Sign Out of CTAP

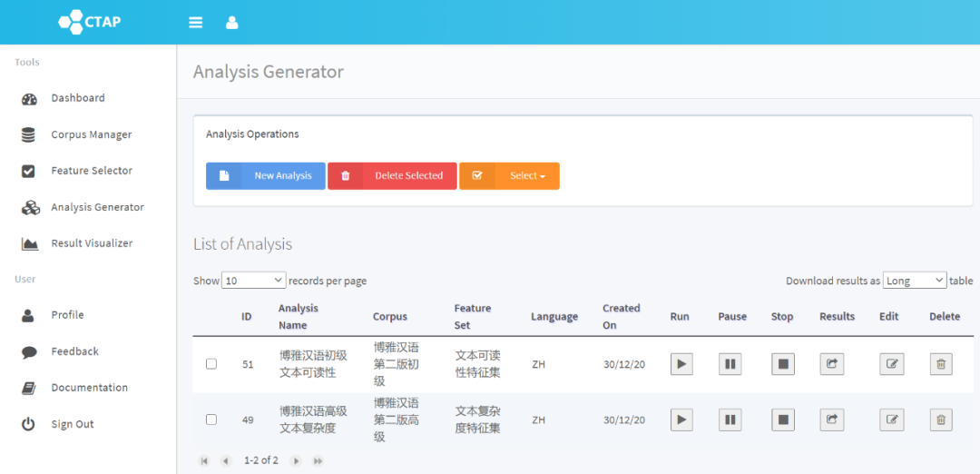click(73, 424)
